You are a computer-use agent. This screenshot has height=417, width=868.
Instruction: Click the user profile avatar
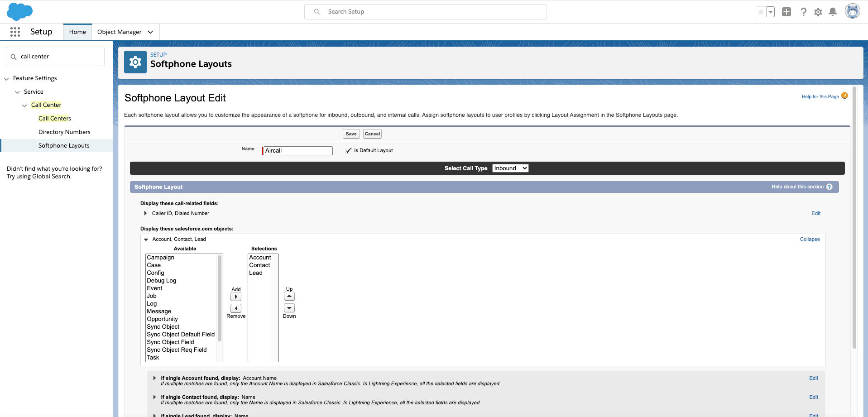[x=852, y=12]
